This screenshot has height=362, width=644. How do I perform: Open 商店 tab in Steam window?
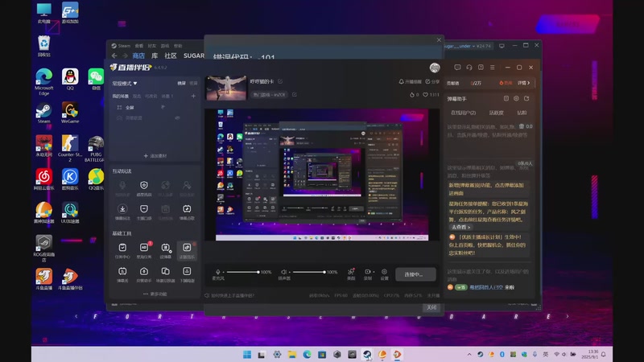[138, 56]
